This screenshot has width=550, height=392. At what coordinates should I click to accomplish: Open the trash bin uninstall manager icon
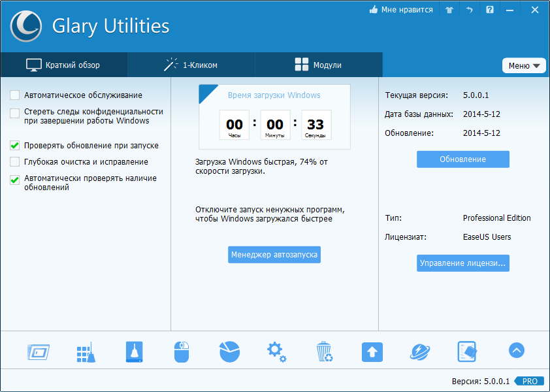tap(324, 351)
